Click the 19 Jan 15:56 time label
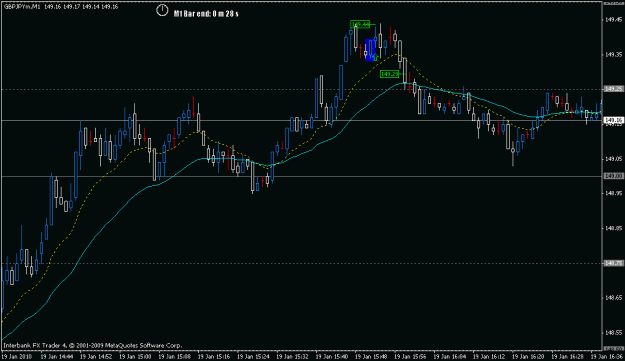625x361 pixels. (410, 356)
